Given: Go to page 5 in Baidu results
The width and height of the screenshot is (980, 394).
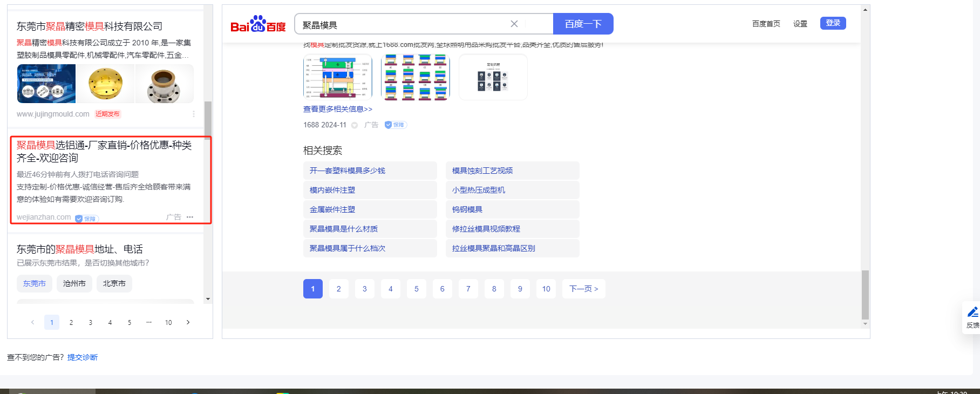Looking at the screenshot, I should 416,289.
